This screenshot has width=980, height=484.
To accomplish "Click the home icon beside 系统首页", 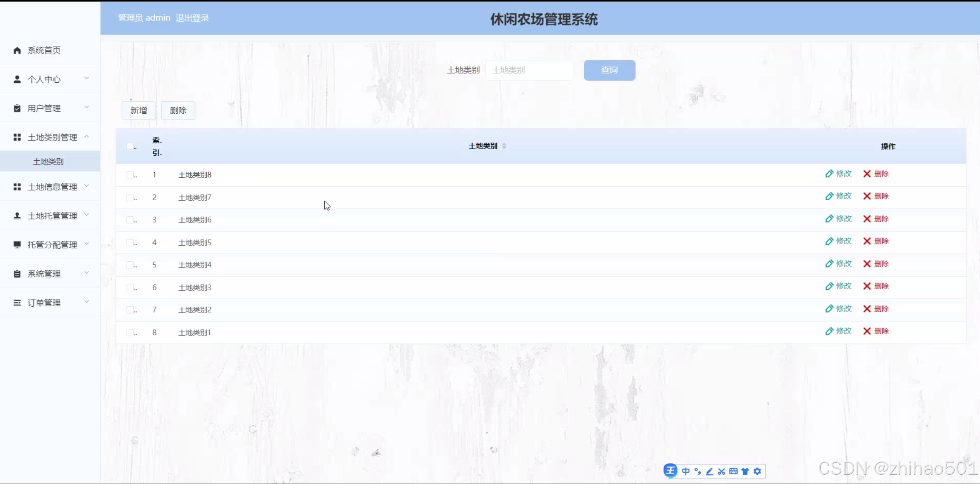I will click(17, 50).
